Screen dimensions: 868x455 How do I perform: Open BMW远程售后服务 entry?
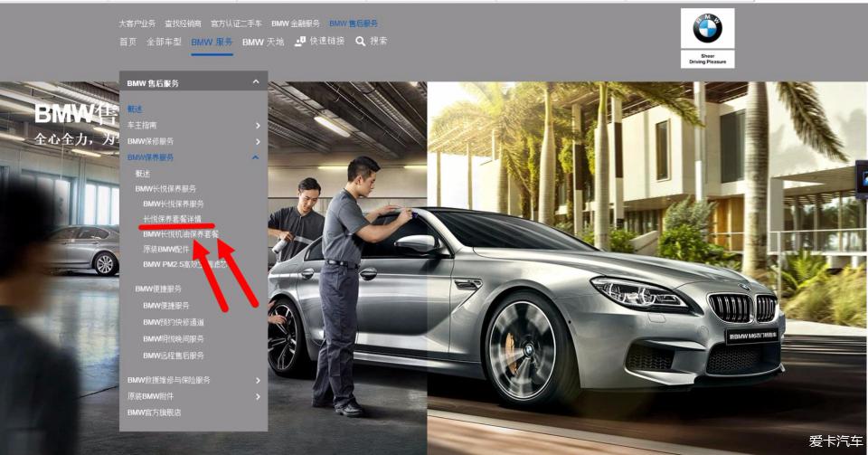pyautogui.click(x=174, y=355)
